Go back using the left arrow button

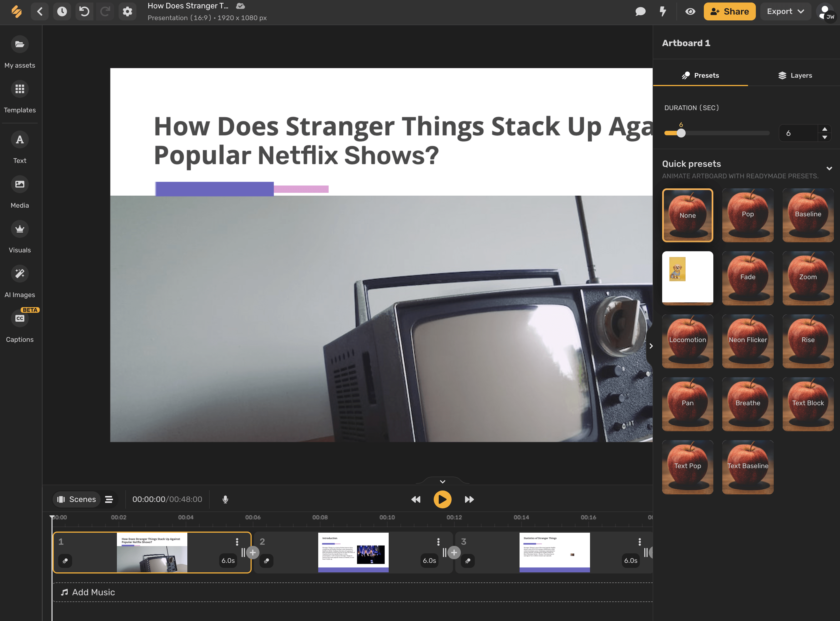coord(40,12)
